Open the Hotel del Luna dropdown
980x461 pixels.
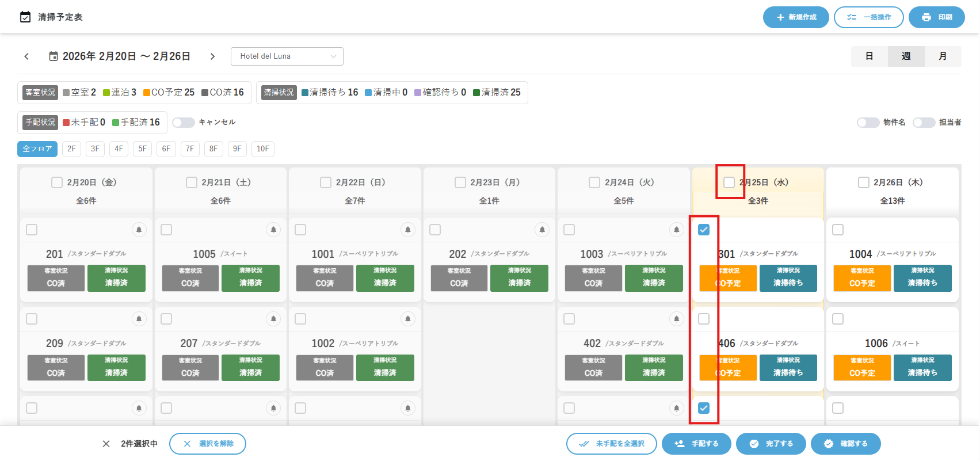pos(287,56)
